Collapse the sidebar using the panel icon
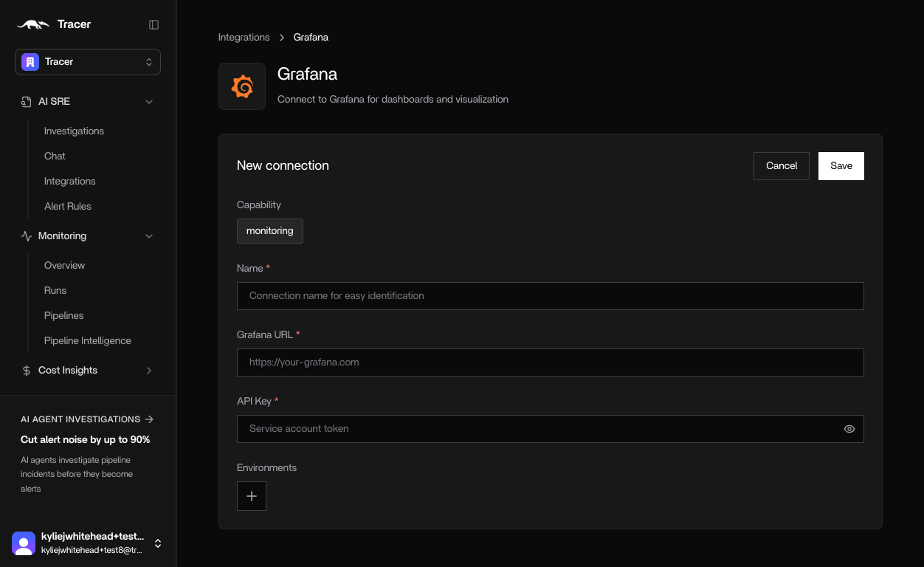Screen dimensions: 924x567 tap(154, 24)
